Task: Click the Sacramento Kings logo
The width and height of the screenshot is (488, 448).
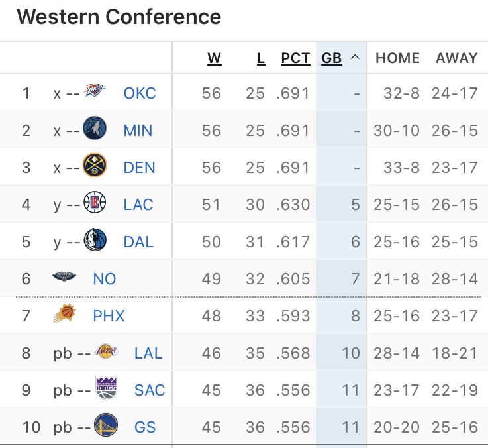Action: [107, 389]
